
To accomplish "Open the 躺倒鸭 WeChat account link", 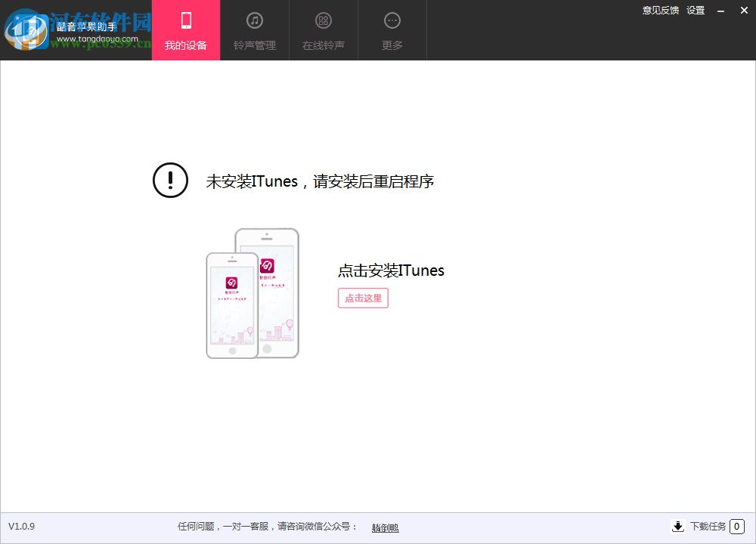I will (384, 527).
